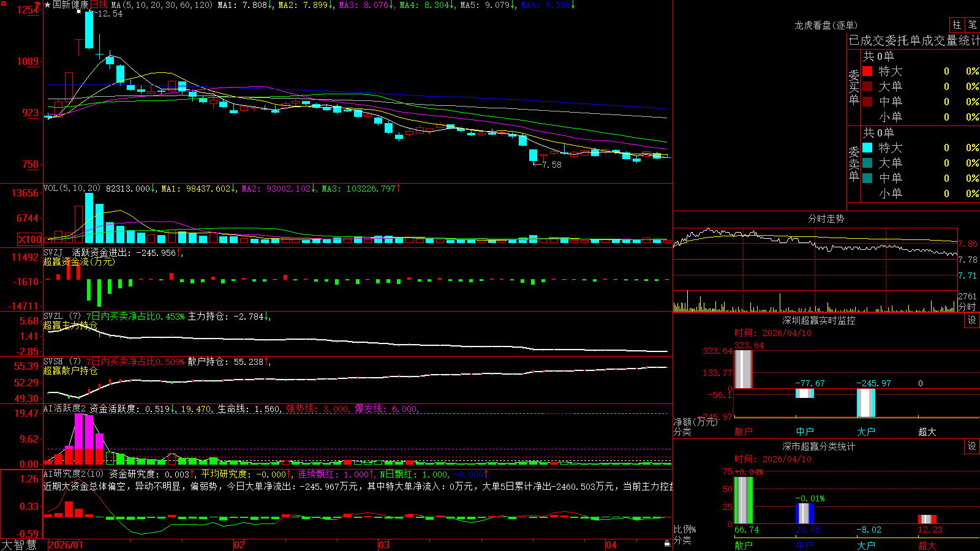
Task: Click the 龙虎看盘(逐单) panel title
Action: [x=826, y=25]
